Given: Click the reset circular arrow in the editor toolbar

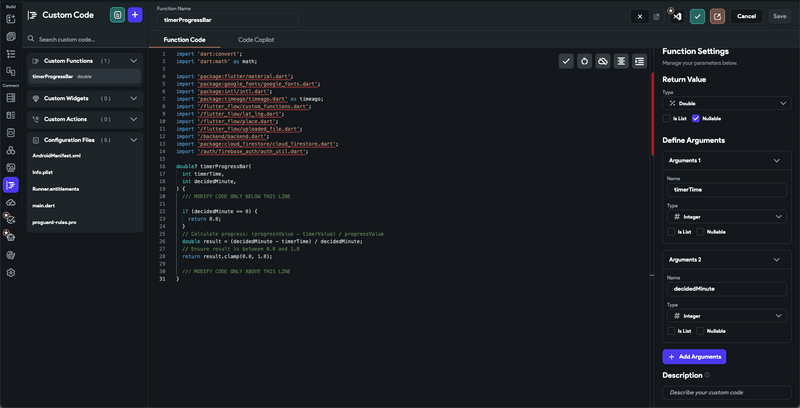Looking at the screenshot, I should 585,61.
